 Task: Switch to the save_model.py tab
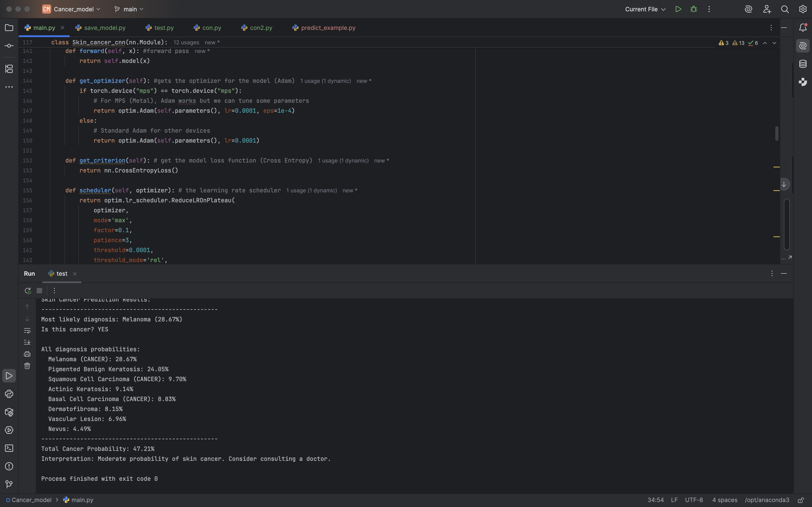point(104,28)
